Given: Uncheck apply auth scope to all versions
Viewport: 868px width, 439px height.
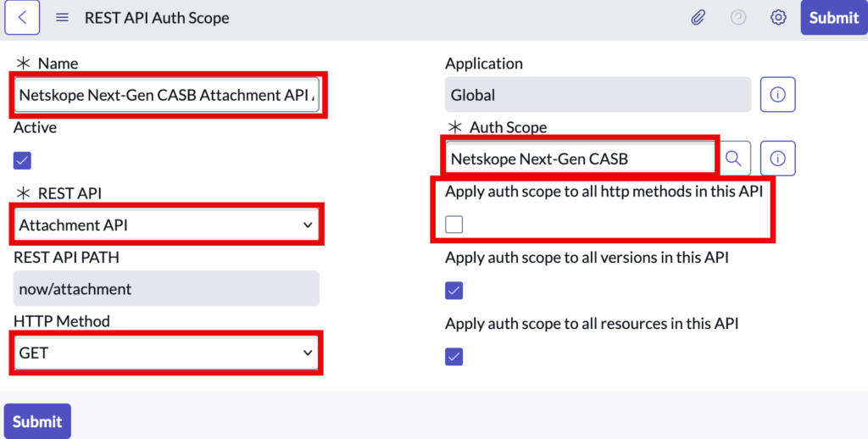Looking at the screenshot, I should tap(454, 290).
